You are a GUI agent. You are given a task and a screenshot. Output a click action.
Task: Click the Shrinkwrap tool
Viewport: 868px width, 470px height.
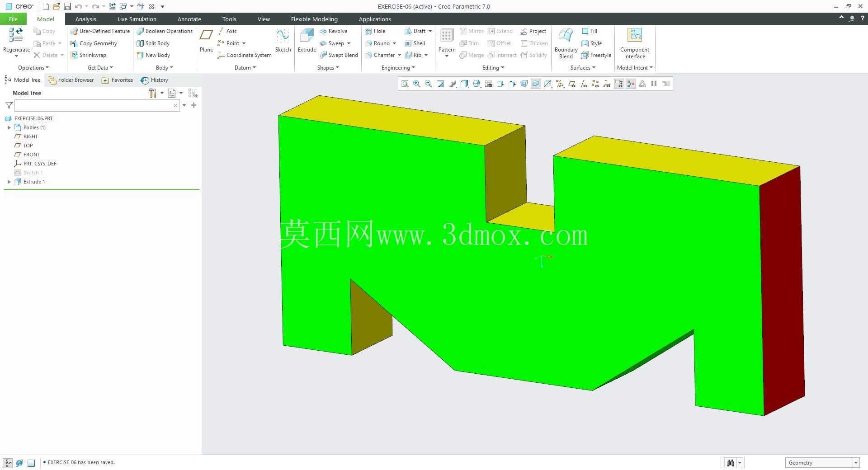pyautogui.click(x=88, y=55)
